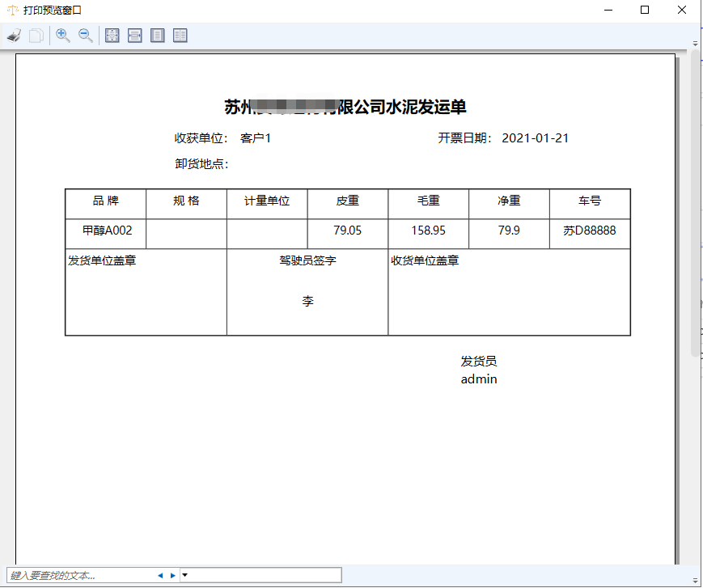Fit the whole page in view
703x588 pixels.
click(x=112, y=36)
